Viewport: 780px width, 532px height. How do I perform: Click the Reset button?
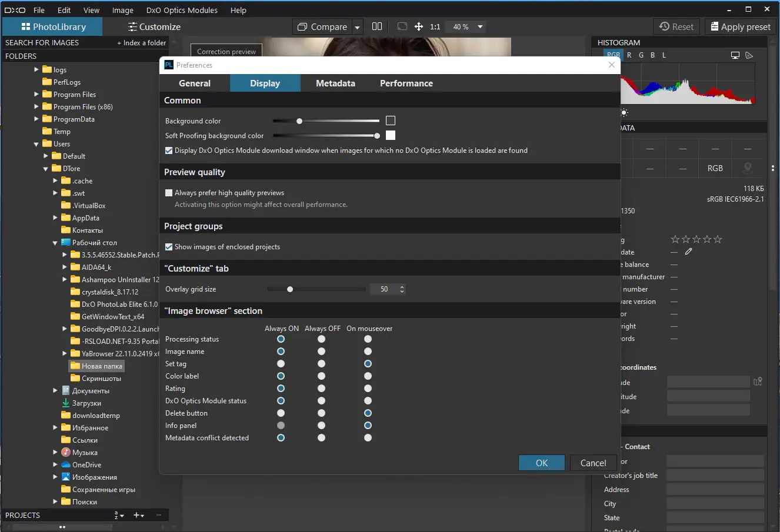click(676, 26)
